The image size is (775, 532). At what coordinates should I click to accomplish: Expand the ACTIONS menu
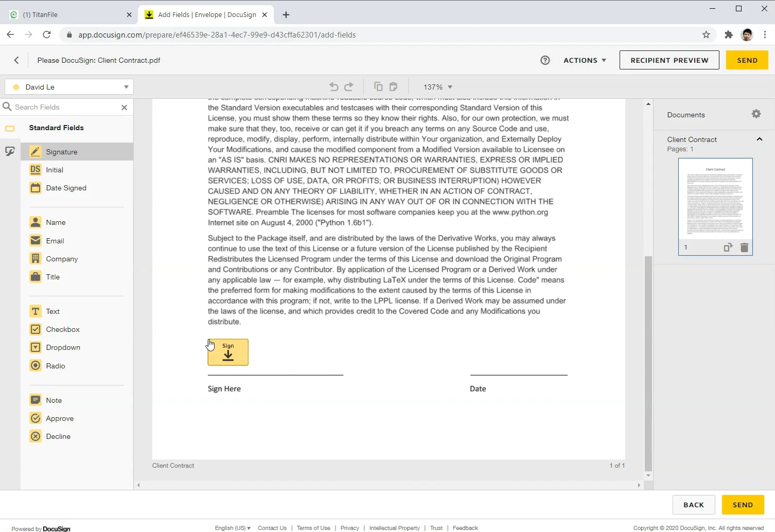(585, 60)
